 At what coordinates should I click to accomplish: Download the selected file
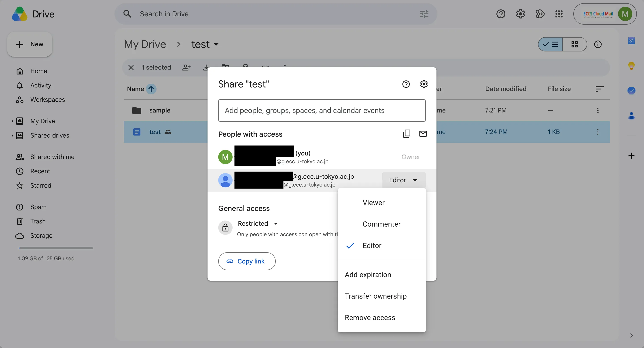tap(205, 68)
